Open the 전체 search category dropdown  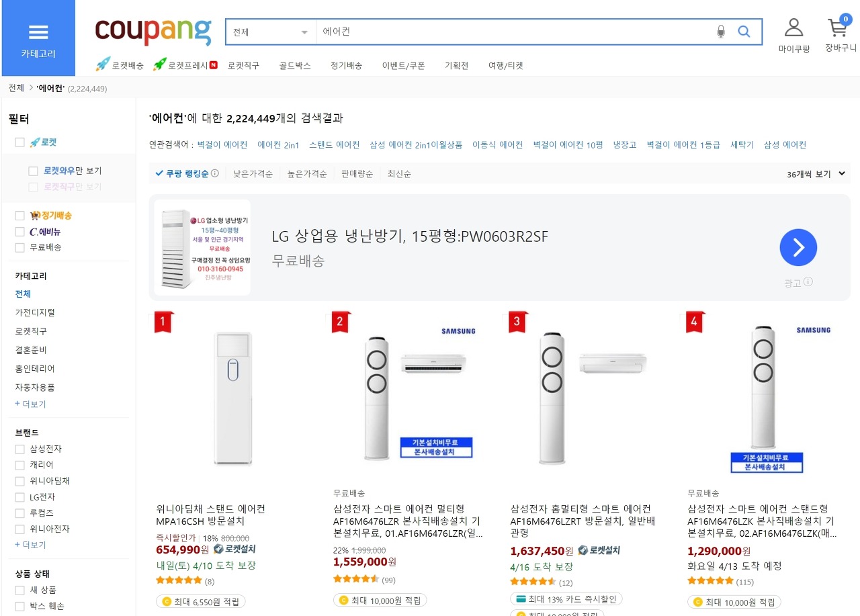point(271,32)
